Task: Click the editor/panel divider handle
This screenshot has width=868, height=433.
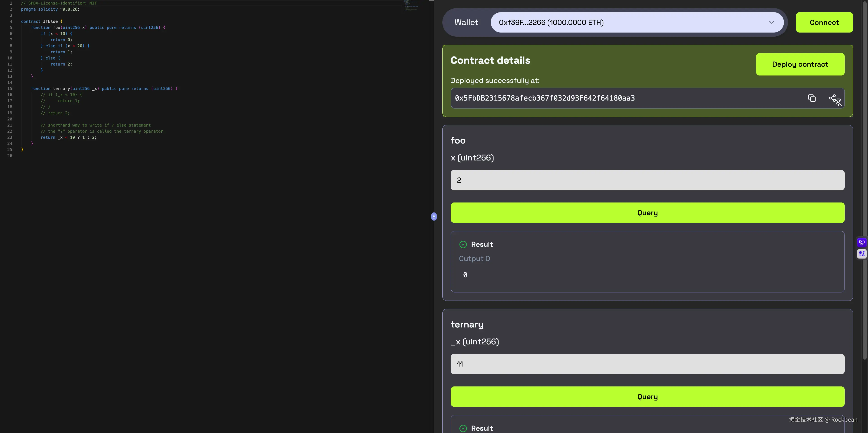Action: tap(434, 217)
